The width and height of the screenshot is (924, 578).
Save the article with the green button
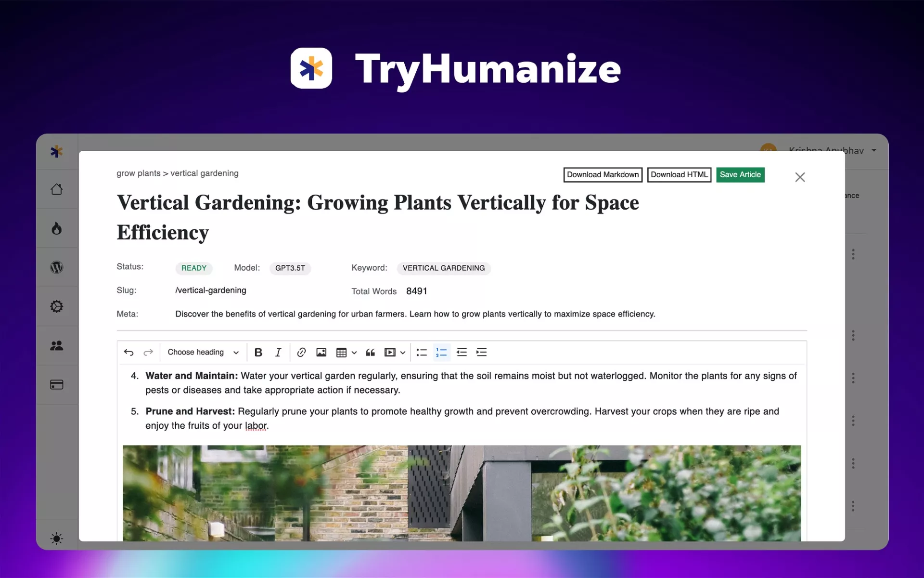tap(740, 174)
